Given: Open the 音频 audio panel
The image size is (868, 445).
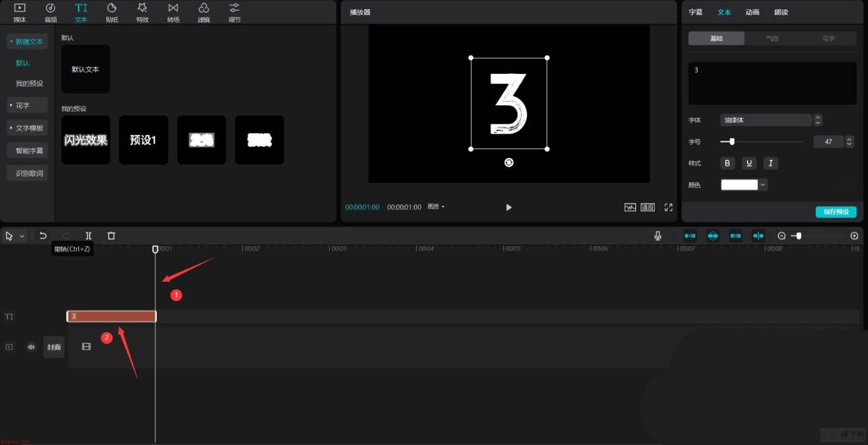Looking at the screenshot, I should pyautogui.click(x=50, y=12).
